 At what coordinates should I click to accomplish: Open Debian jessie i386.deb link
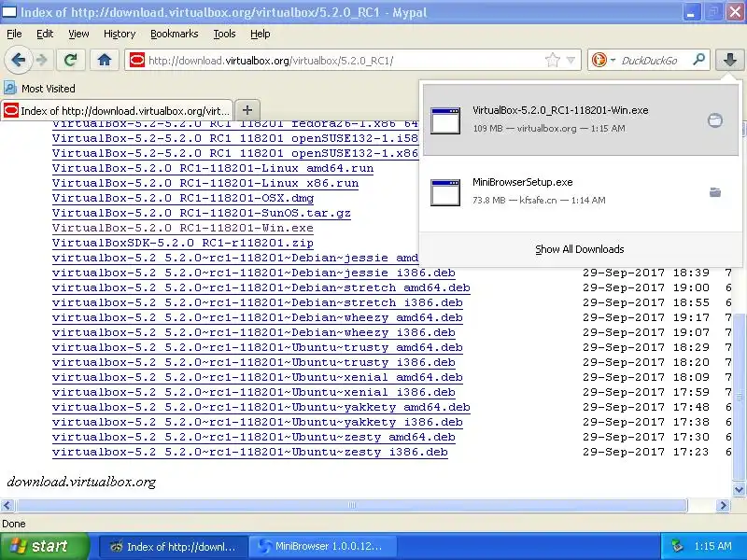254,273
